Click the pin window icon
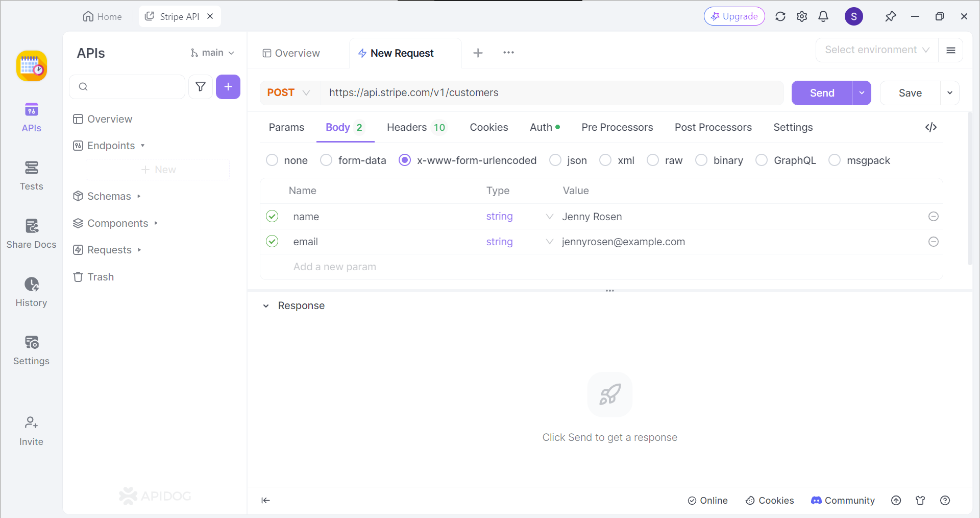980x518 pixels. pyautogui.click(x=891, y=16)
